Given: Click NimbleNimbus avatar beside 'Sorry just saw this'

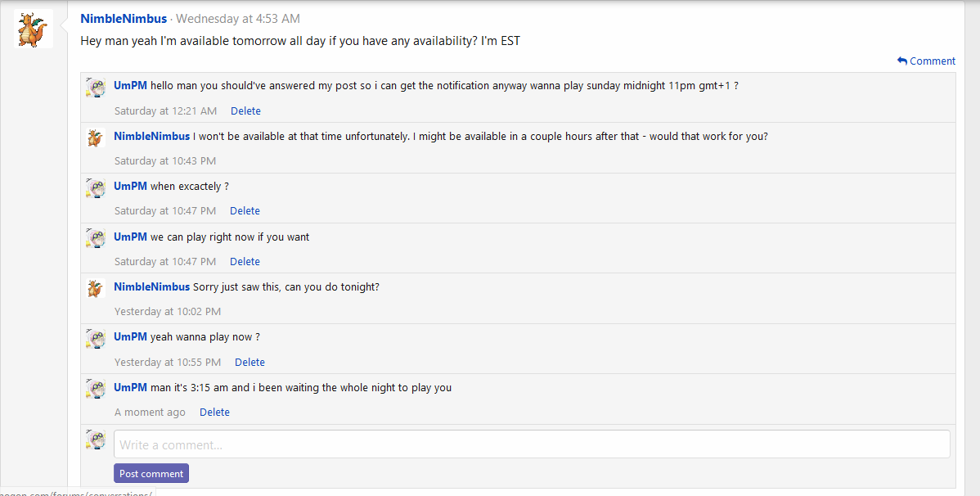Looking at the screenshot, I should click(x=97, y=289).
